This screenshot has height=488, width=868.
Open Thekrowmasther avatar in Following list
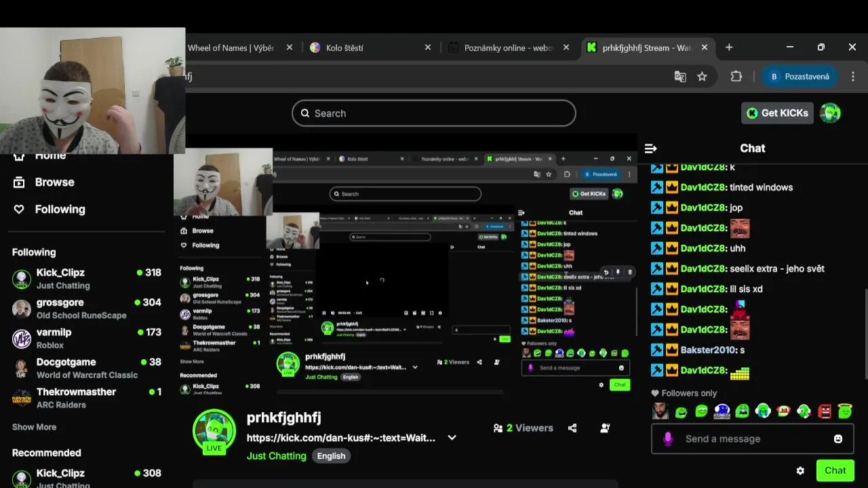point(22,398)
